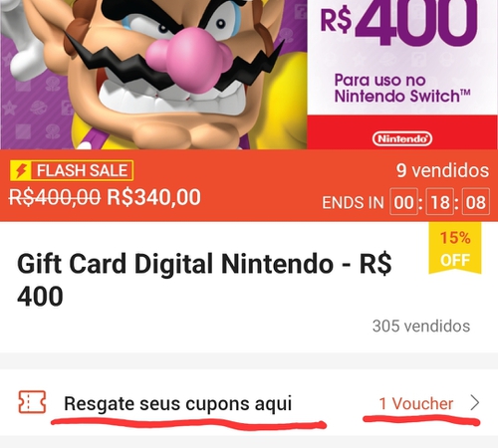Click the crossed-out R$400,00 price

point(55,197)
